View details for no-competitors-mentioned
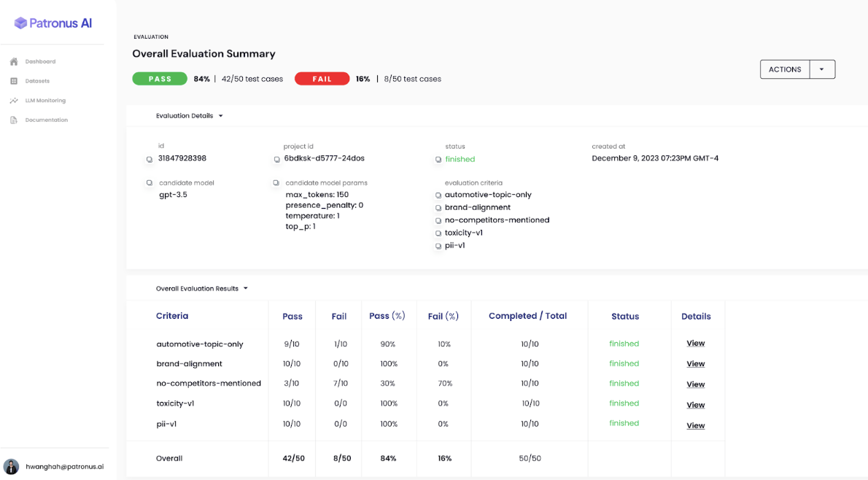Viewport: 868px width, 480px height. pyautogui.click(x=695, y=384)
